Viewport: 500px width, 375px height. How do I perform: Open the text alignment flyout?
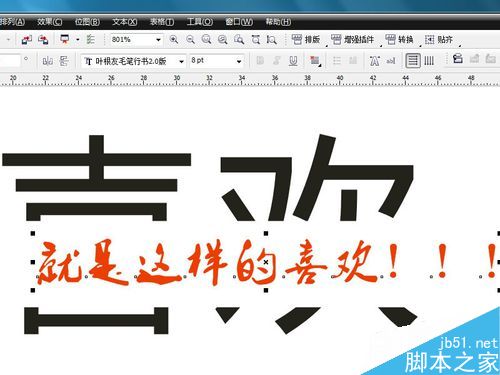(x=315, y=61)
